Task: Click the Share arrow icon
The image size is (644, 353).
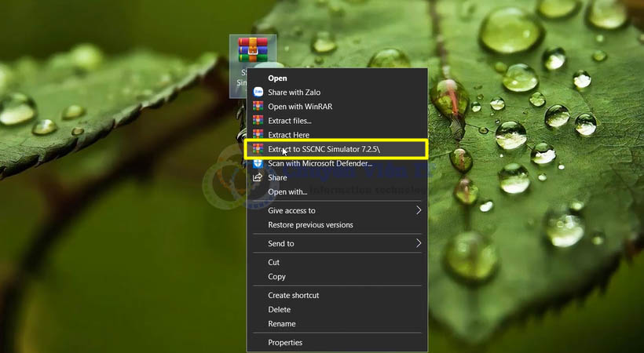Action: tap(258, 177)
